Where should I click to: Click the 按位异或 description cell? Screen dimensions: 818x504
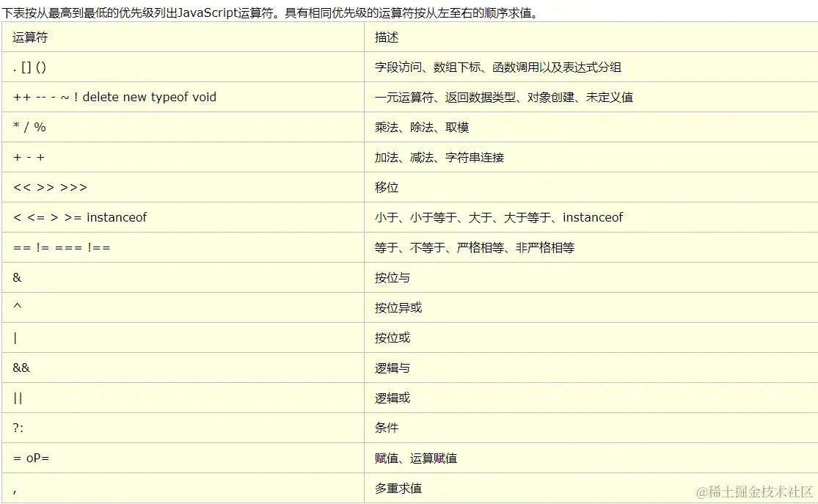pos(396,307)
